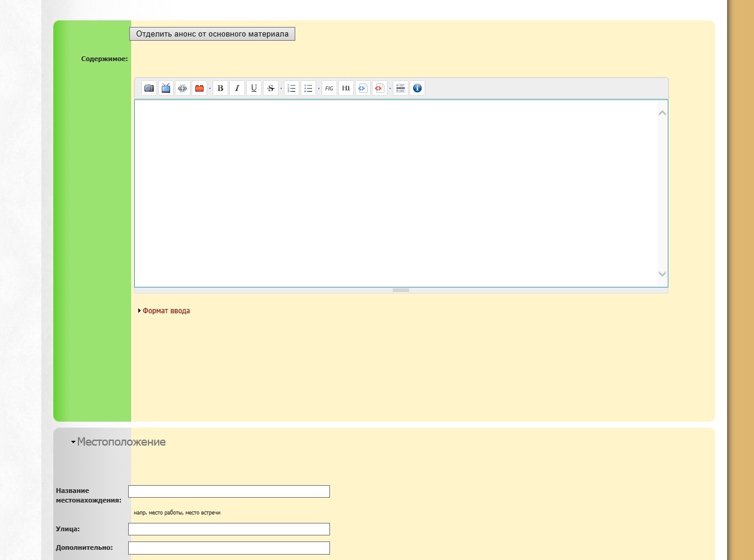Screen dimensions: 754x560
Task: Click the 'Улица' input field
Action: click(x=229, y=529)
